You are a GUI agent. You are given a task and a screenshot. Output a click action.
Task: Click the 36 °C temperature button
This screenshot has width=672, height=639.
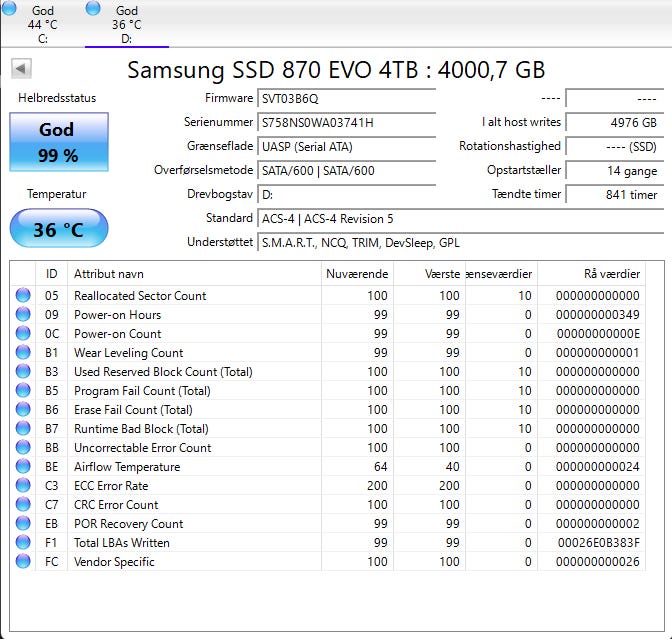point(59,229)
